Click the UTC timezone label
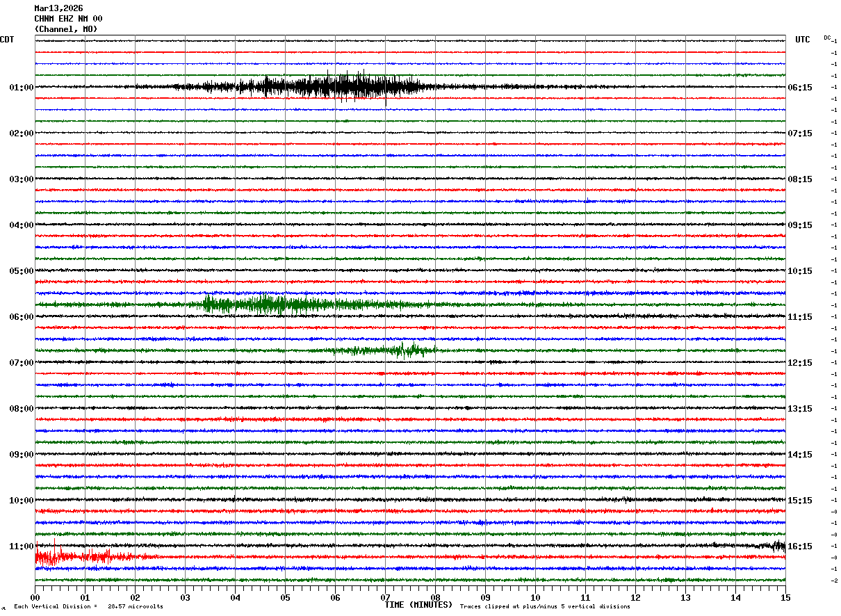 click(803, 40)
